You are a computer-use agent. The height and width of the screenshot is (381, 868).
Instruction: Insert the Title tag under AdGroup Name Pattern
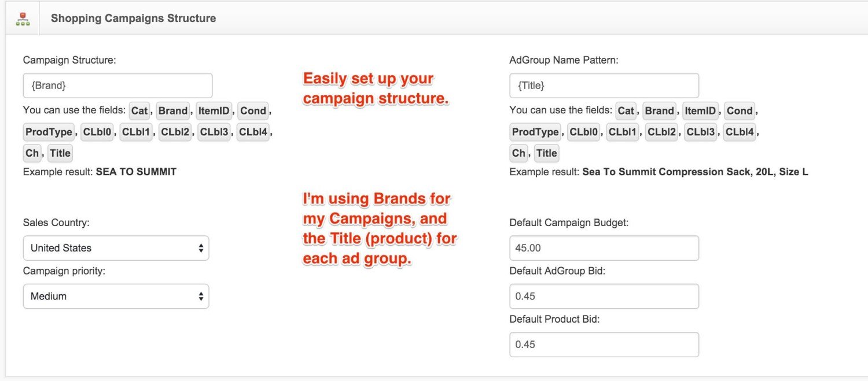[547, 153]
